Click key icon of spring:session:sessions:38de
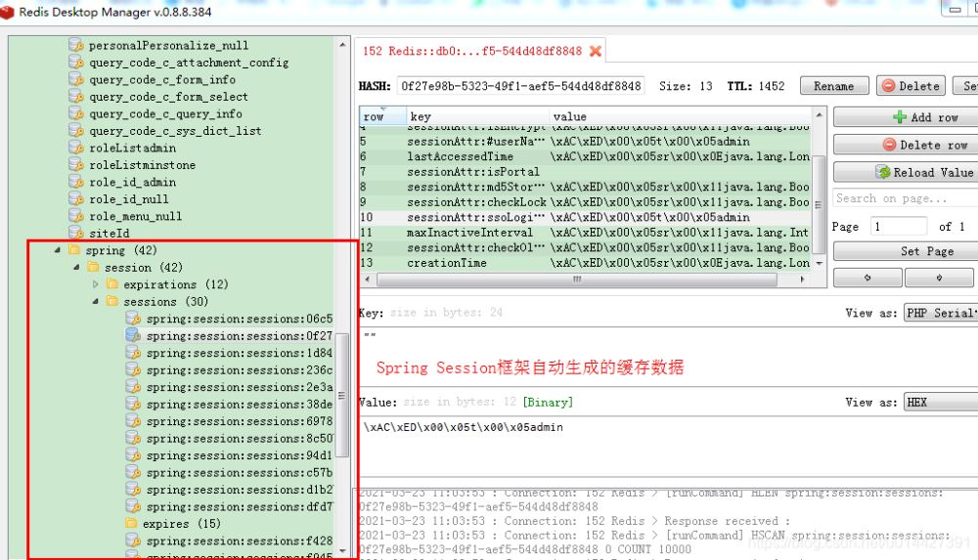Image resolution: width=978 pixels, height=560 pixels. [133, 404]
